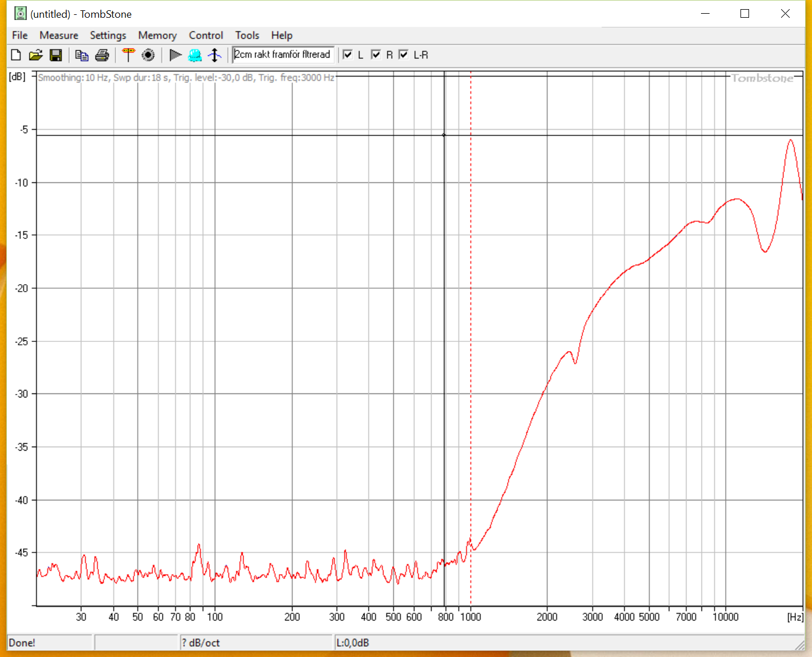
Task: Click the Print icon
Action: tap(102, 55)
